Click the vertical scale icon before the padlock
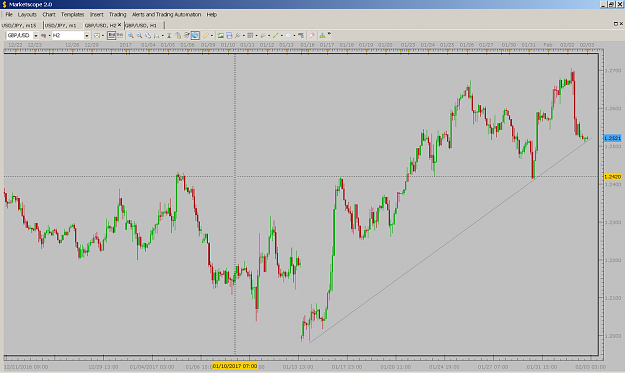The image size is (625, 373). point(169,35)
